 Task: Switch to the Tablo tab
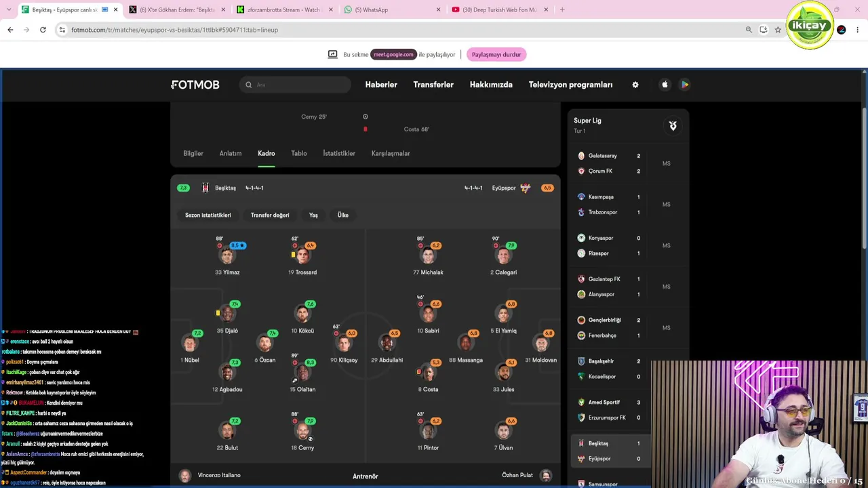[x=299, y=153]
